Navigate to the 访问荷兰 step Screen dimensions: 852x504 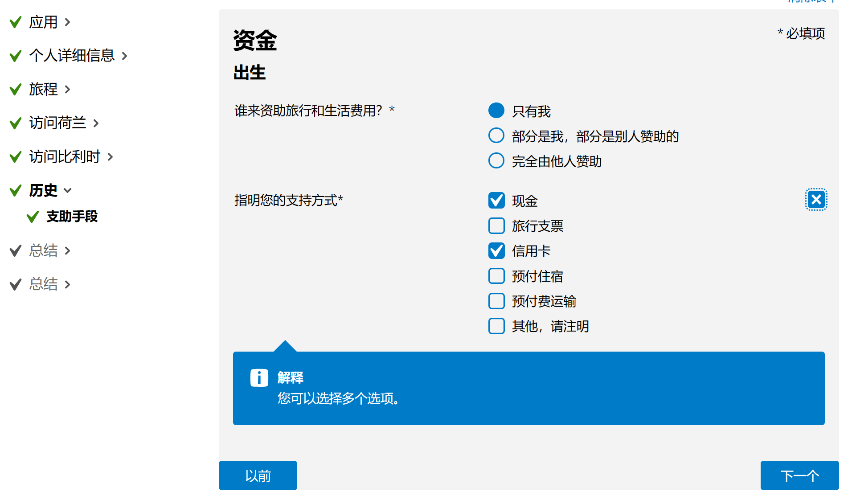pos(57,123)
